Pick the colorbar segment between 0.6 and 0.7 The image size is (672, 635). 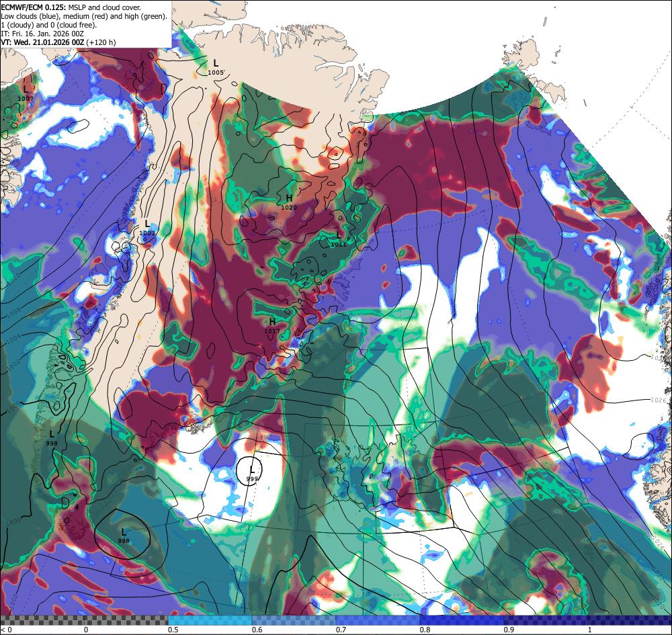click(x=294, y=620)
